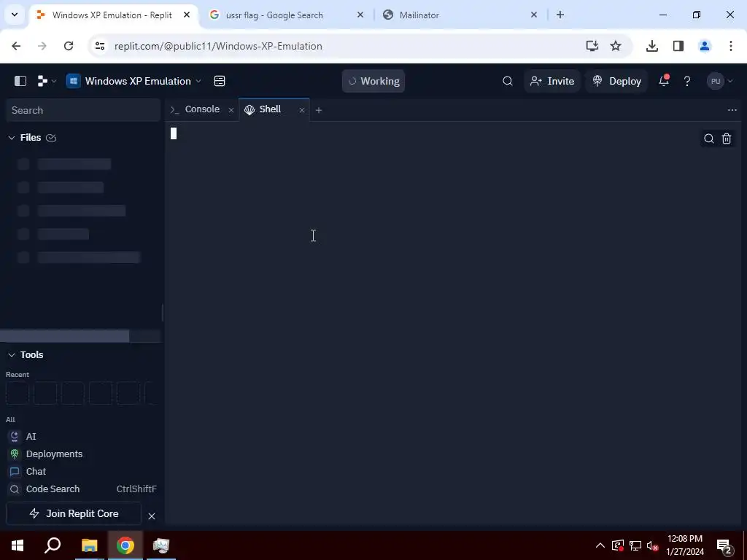Open a new Chrome tab

[x=560, y=15]
